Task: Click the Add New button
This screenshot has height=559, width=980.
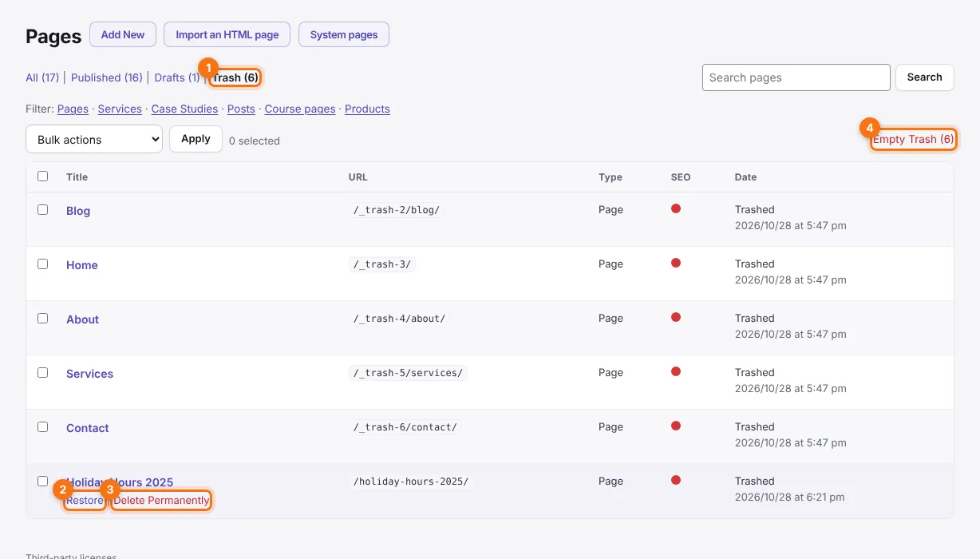Action: pyautogui.click(x=123, y=34)
